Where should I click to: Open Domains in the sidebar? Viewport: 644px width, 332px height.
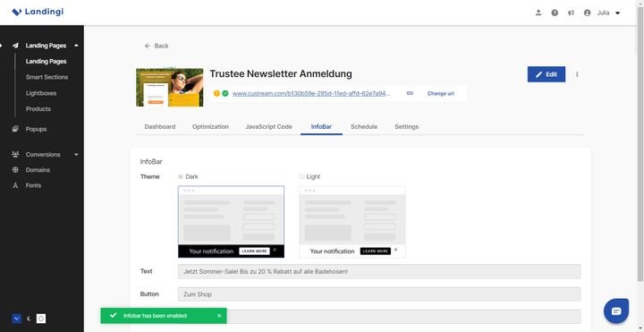coord(38,170)
